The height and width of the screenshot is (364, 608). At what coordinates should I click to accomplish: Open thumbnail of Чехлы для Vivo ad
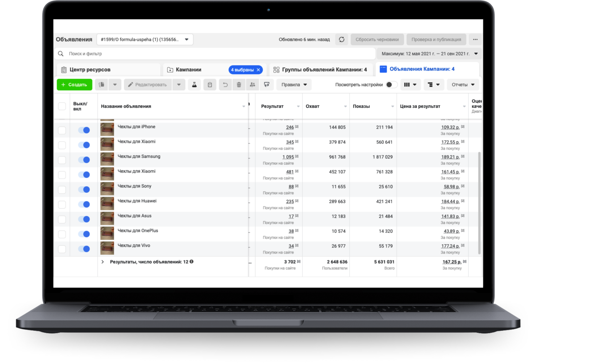point(107,248)
